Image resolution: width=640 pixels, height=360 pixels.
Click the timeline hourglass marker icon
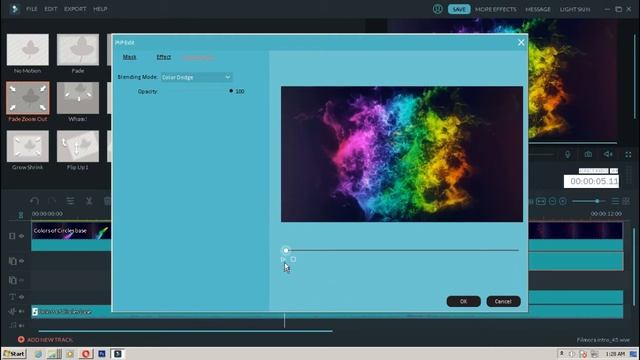[x=21, y=215]
